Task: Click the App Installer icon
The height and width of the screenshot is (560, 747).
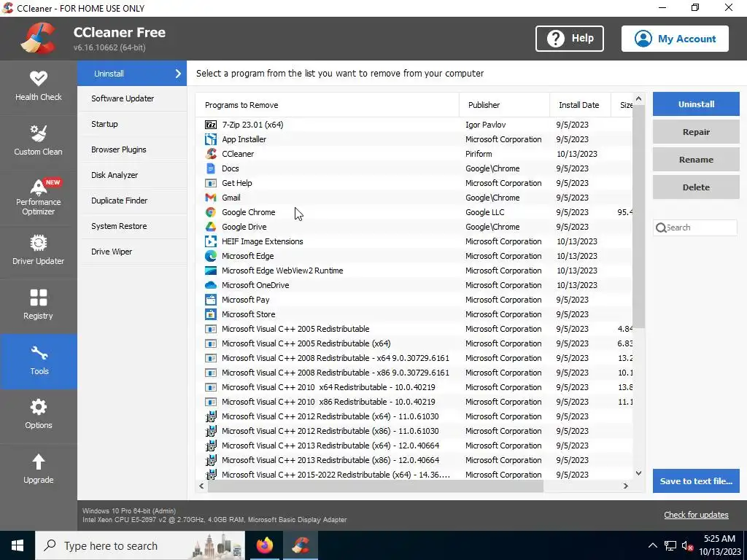Action: [x=211, y=139]
